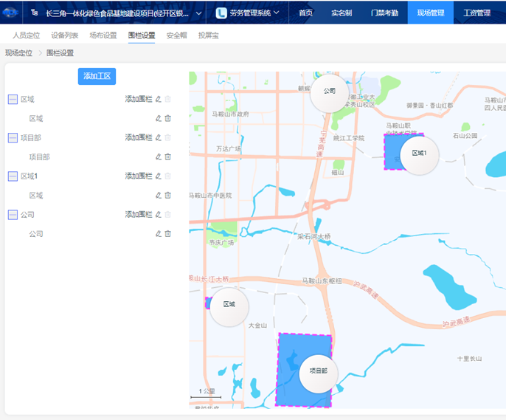Image resolution: width=506 pixels, height=420 pixels.
Task: Open the 安全帽 sub-tab
Action: tap(176, 35)
